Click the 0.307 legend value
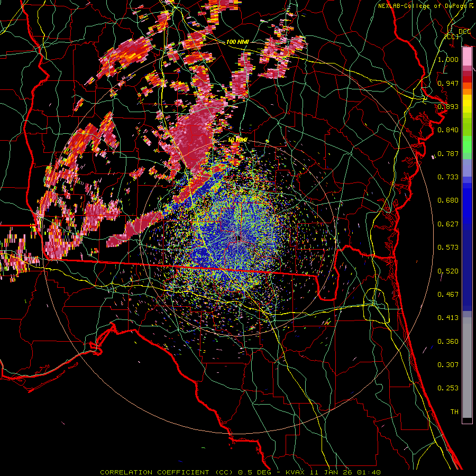Screen dimensions: 476x476 pyautogui.click(x=448, y=365)
